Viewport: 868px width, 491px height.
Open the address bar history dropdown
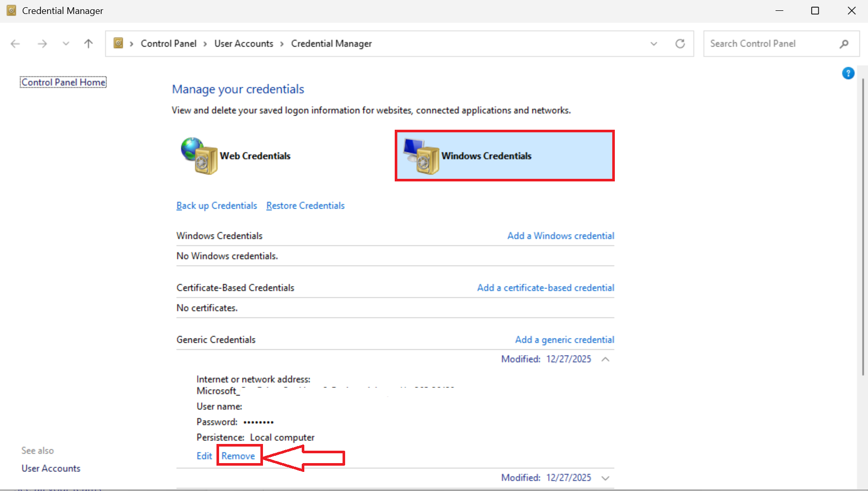click(654, 44)
